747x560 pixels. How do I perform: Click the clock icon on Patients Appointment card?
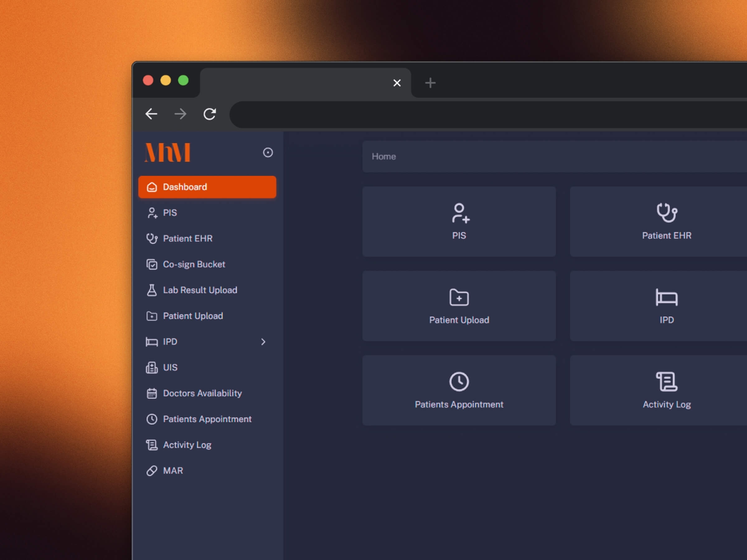click(x=459, y=382)
